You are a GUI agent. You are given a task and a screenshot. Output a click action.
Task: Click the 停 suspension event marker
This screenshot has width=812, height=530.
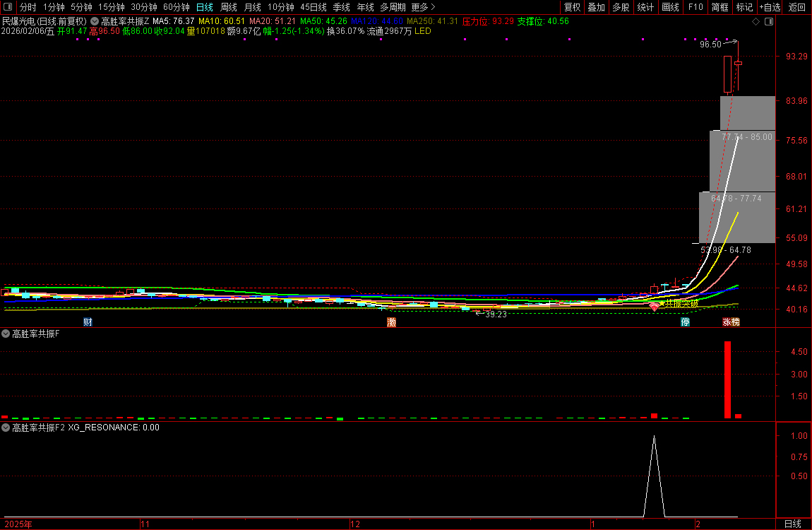[685, 322]
